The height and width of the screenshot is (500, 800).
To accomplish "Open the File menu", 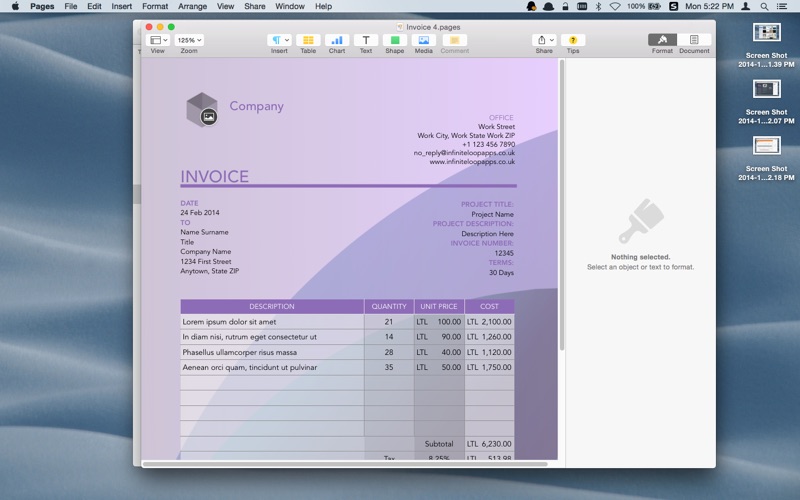I will pos(71,6).
